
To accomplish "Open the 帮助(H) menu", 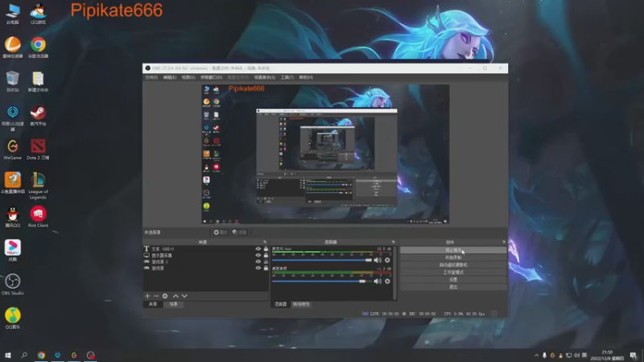I will click(306, 77).
